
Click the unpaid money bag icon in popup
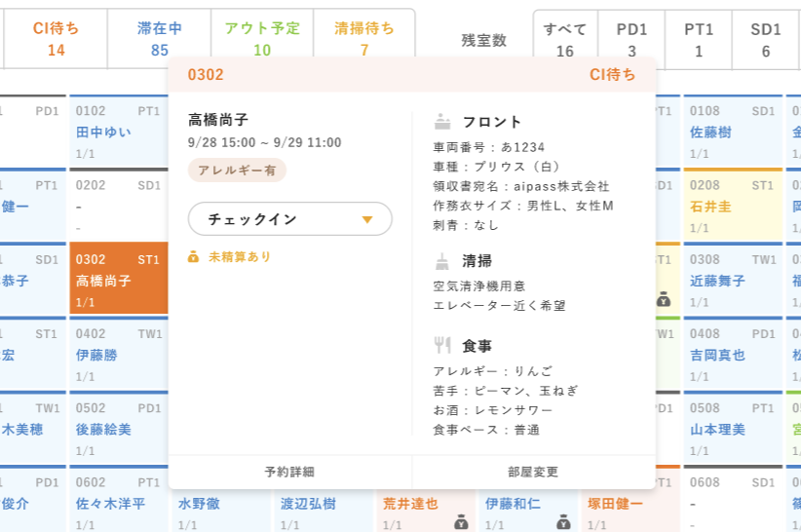193,257
